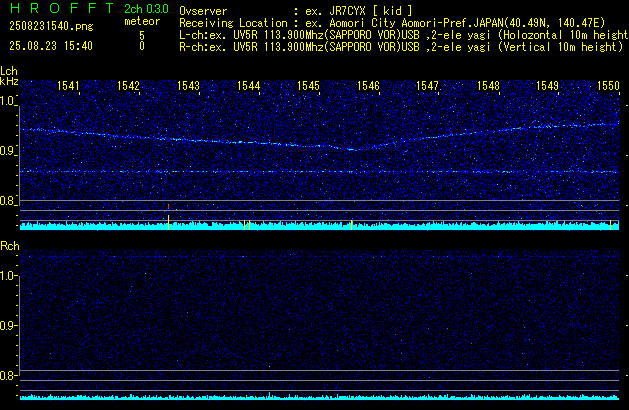Click the Lch 0.8 frequency label

pos(7,201)
